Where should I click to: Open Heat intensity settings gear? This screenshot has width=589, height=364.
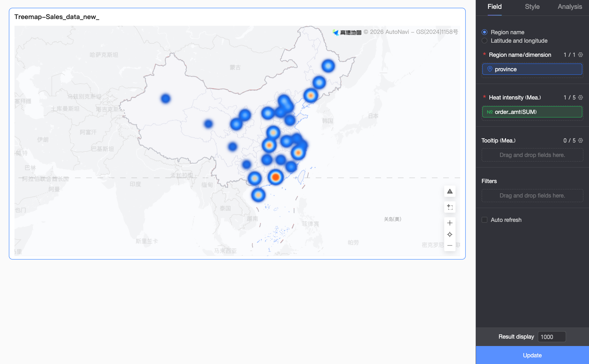pyautogui.click(x=581, y=97)
